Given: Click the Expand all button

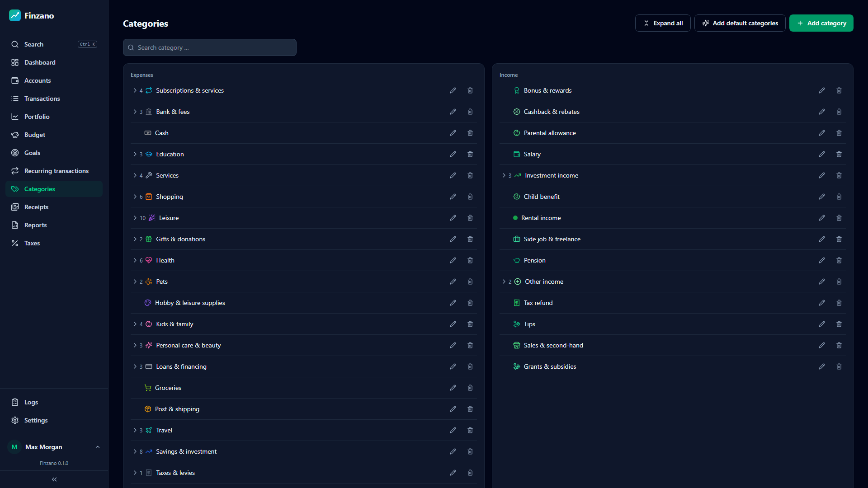Looking at the screenshot, I should [x=663, y=23].
